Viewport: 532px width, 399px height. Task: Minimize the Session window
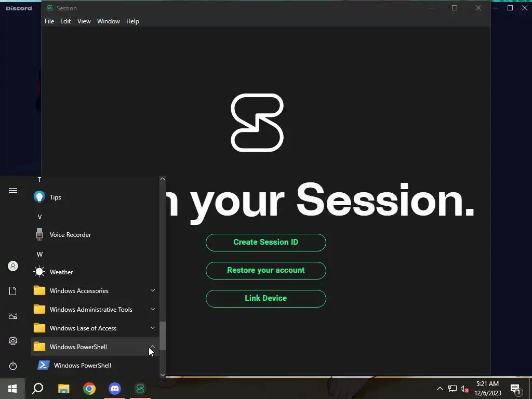pyautogui.click(x=431, y=8)
